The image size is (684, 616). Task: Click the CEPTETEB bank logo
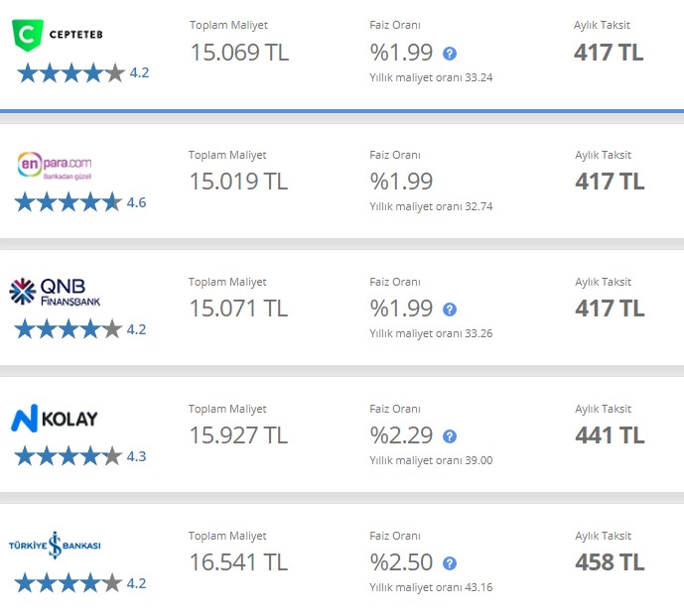pyautogui.click(x=58, y=35)
